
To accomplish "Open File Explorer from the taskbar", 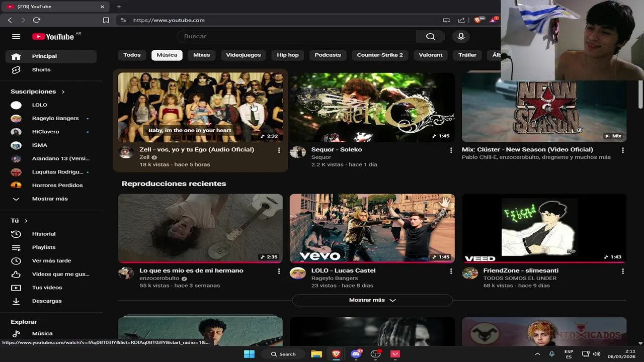I will (x=316, y=354).
